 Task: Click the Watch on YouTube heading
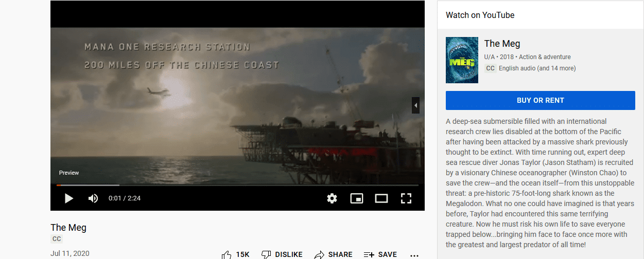coord(480,15)
